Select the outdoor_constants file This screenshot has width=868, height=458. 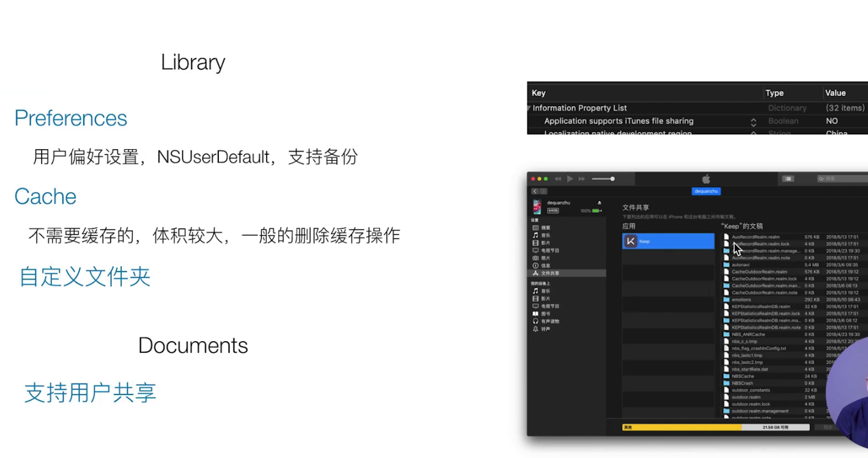click(751, 390)
